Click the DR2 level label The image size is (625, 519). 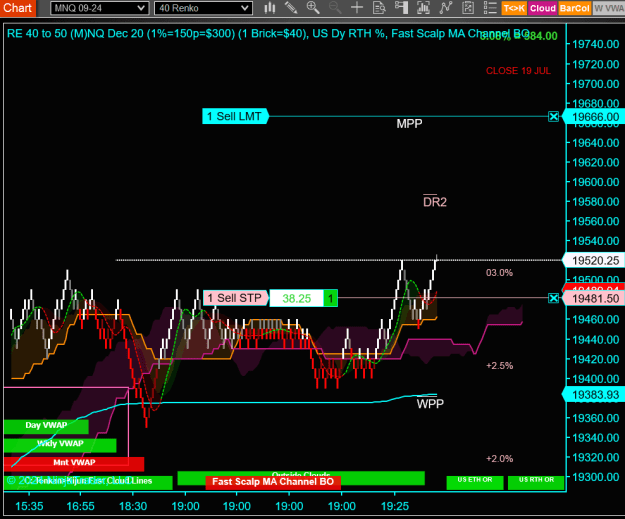pos(435,202)
